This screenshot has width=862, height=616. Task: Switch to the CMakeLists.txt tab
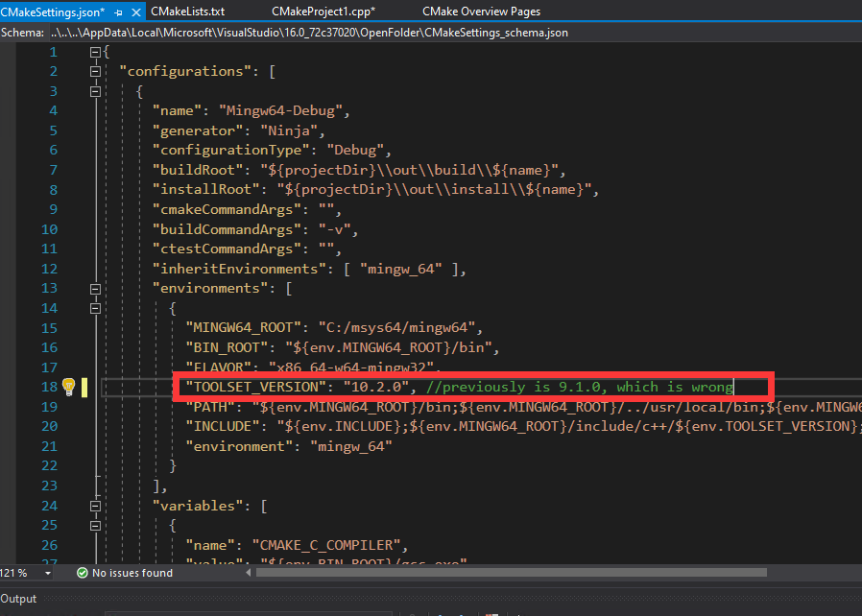tap(187, 12)
